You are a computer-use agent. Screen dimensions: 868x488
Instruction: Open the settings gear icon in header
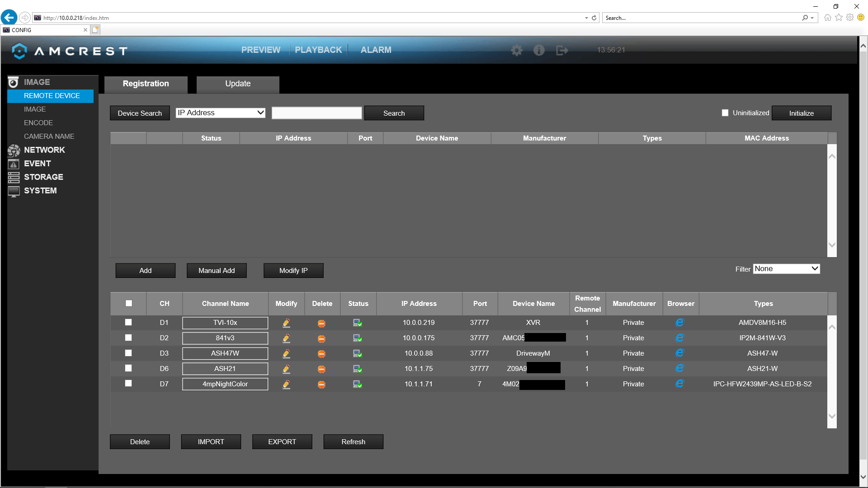click(x=517, y=50)
